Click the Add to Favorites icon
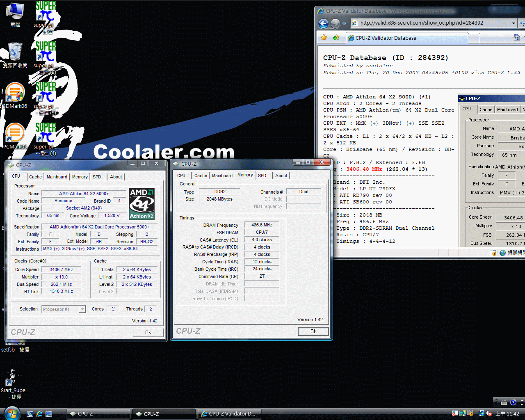The height and width of the screenshot is (420, 525). click(x=336, y=38)
